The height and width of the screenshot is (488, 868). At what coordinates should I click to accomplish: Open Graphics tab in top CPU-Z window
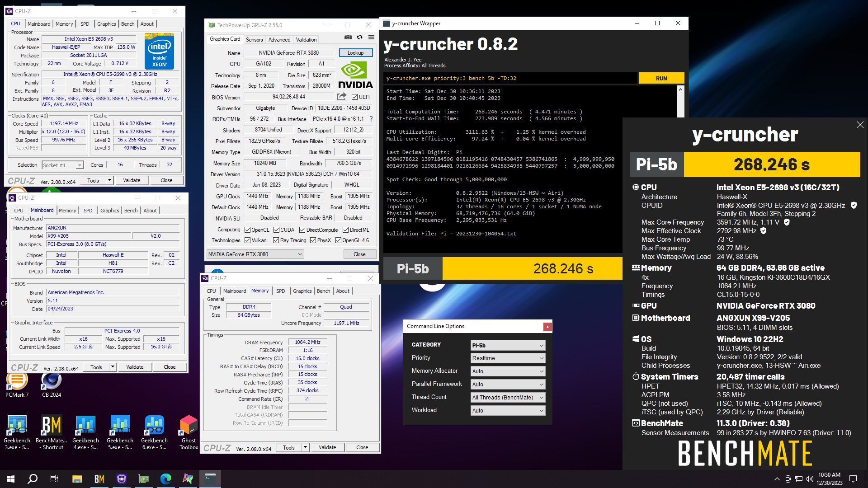click(x=106, y=24)
